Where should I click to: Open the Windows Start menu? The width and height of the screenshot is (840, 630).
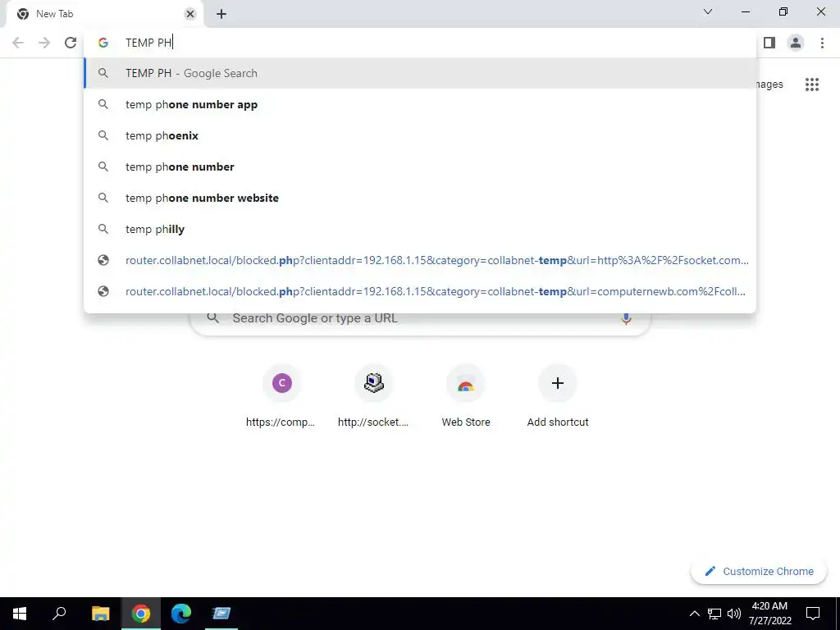pos(20,614)
